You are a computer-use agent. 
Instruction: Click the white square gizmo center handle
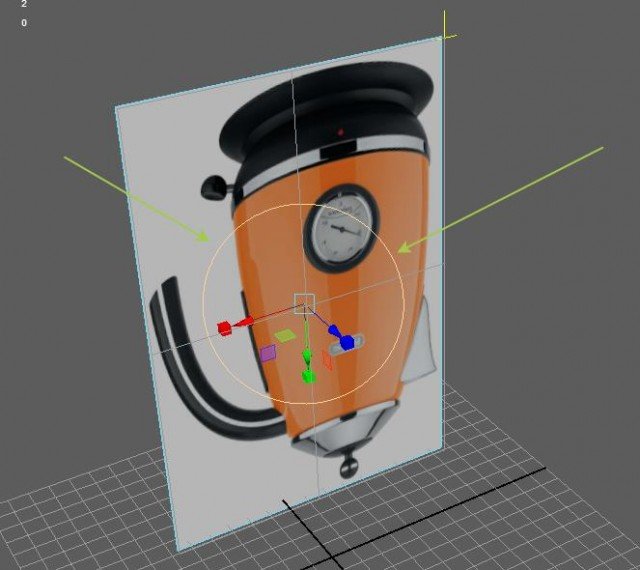305,304
